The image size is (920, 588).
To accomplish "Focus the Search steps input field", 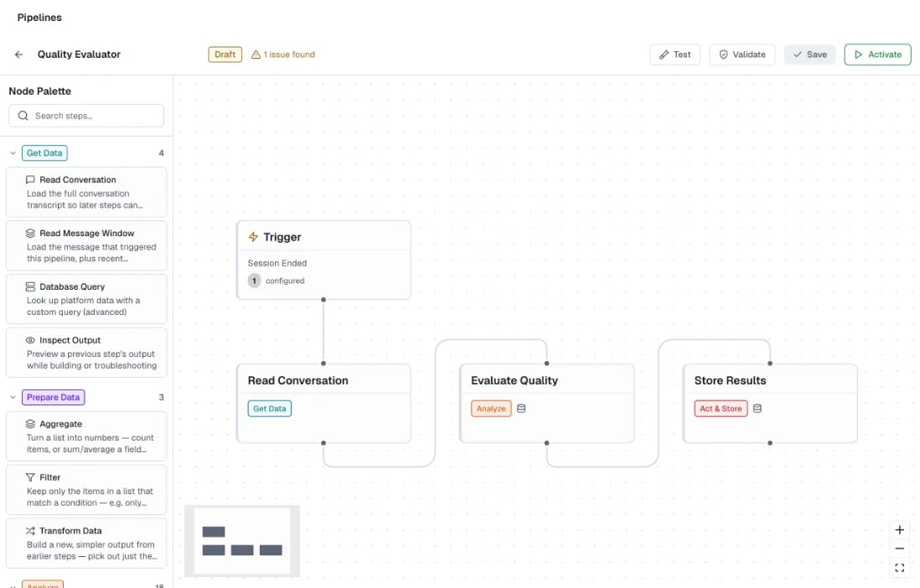I will click(x=86, y=116).
